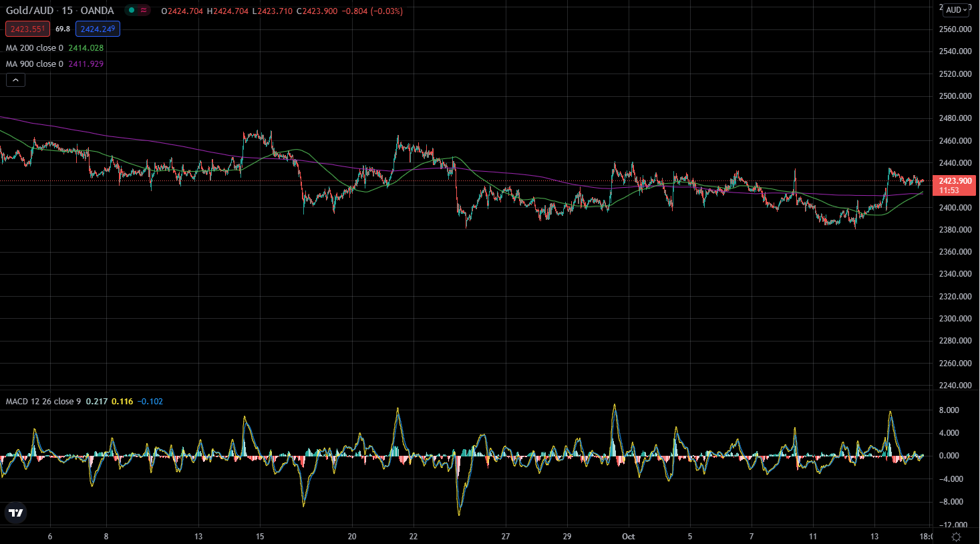Click the red sell price button 2423.551

tap(28, 29)
